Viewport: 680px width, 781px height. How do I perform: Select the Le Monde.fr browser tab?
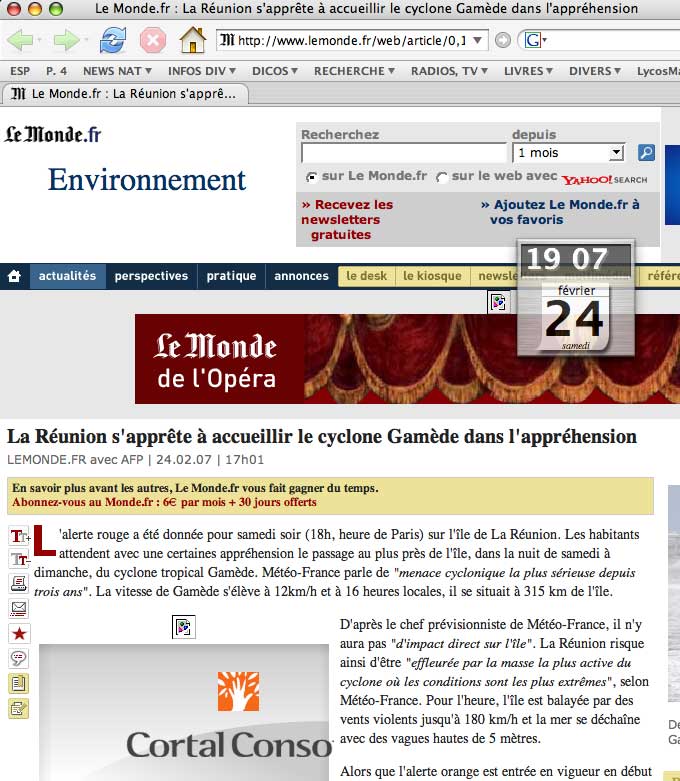pyautogui.click(x=125, y=94)
